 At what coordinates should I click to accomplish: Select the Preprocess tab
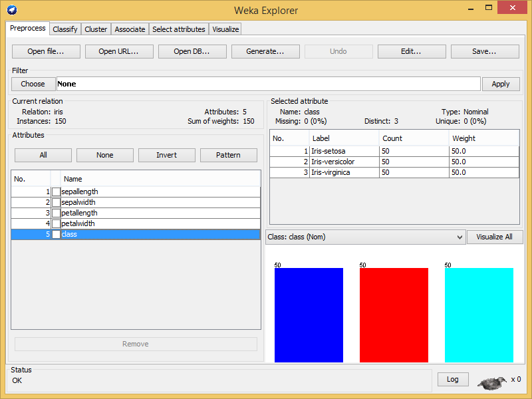coord(28,28)
